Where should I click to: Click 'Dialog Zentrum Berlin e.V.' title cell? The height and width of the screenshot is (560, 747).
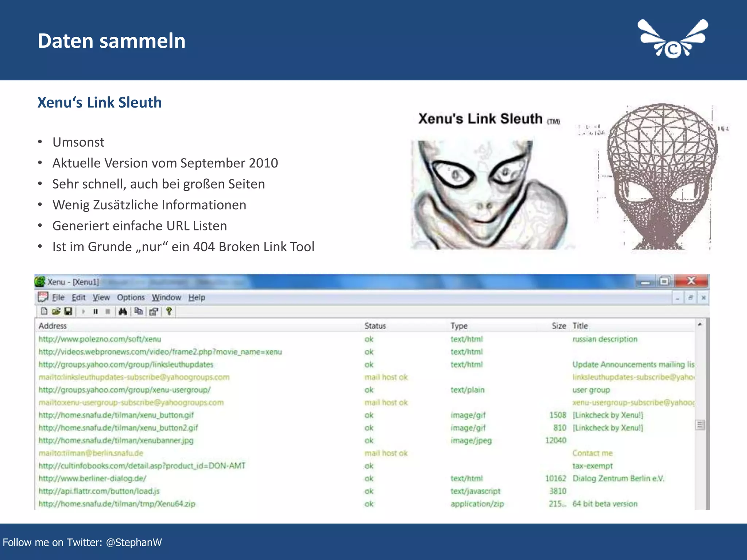click(618, 478)
